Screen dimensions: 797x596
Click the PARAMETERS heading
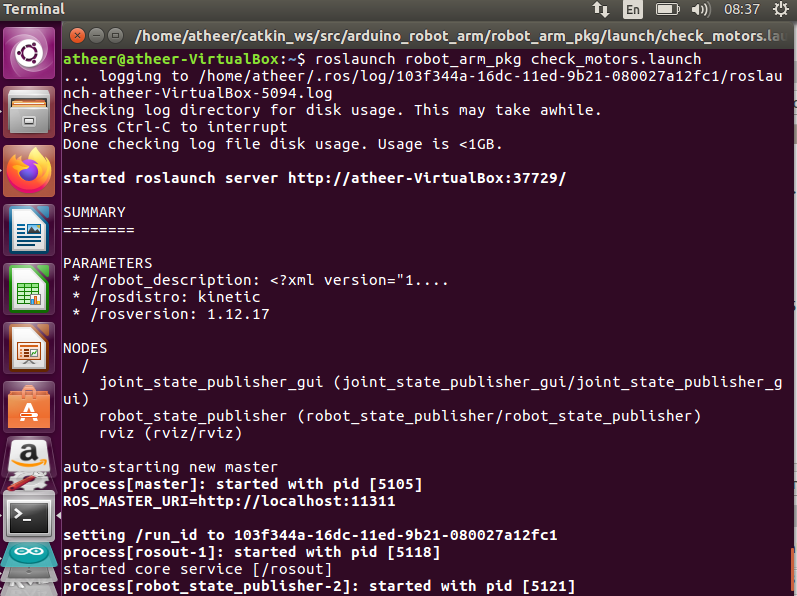coord(107,263)
